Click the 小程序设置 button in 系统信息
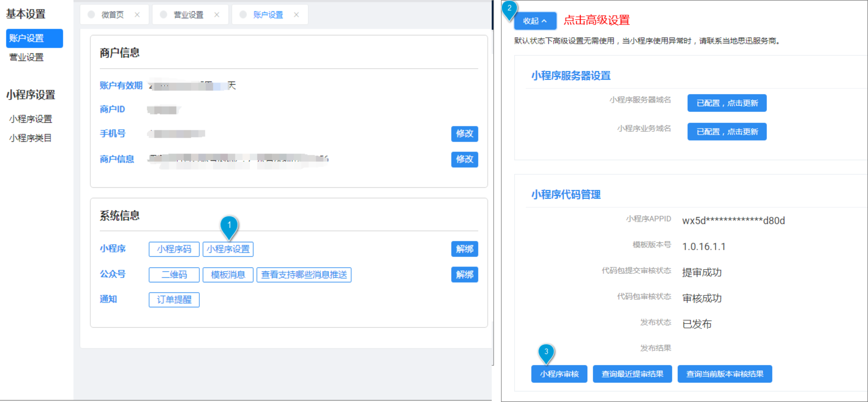 [228, 249]
